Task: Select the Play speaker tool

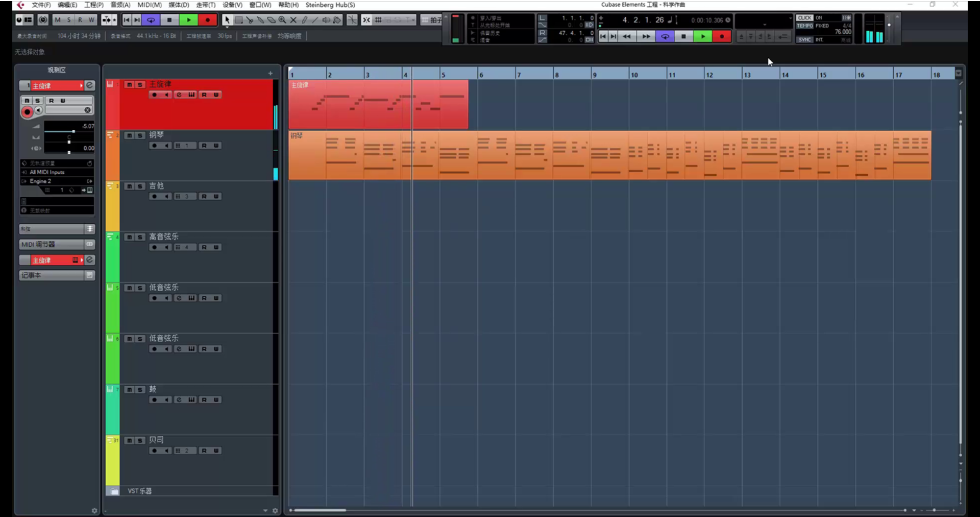Action: [326, 20]
